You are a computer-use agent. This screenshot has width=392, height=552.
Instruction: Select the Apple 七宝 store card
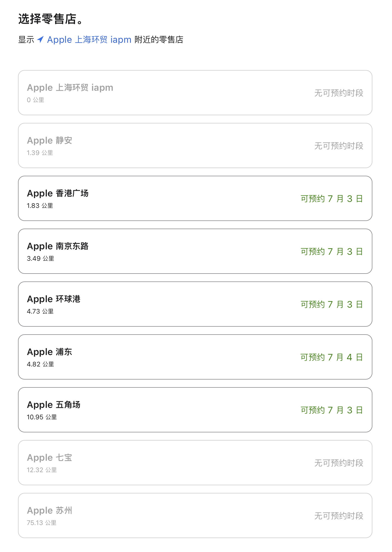pyautogui.click(x=195, y=463)
